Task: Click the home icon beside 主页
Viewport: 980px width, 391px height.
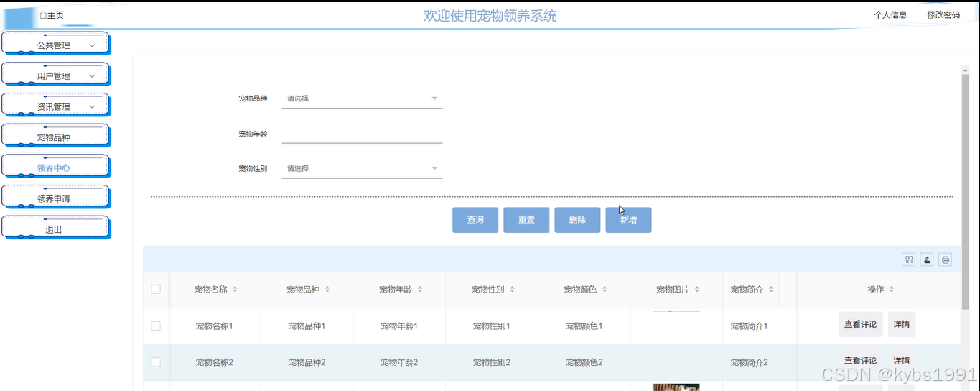Action: [43, 14]
